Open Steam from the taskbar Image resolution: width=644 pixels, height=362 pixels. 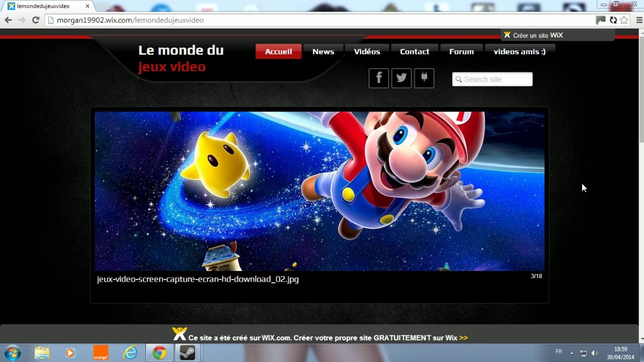188,353
